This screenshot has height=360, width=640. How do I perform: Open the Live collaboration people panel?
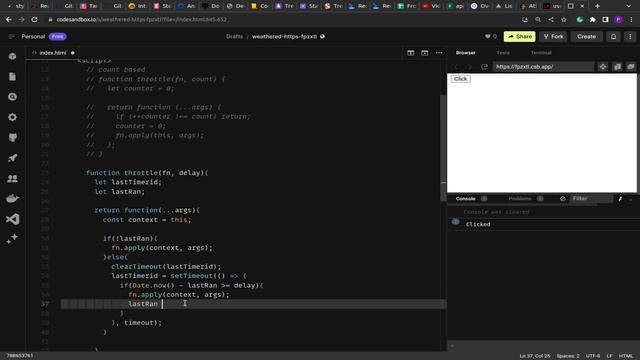tap(12, 178)
